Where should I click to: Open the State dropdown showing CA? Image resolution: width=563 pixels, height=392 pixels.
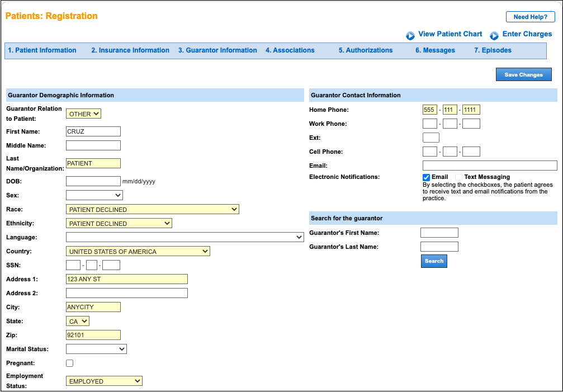point(77,320)
